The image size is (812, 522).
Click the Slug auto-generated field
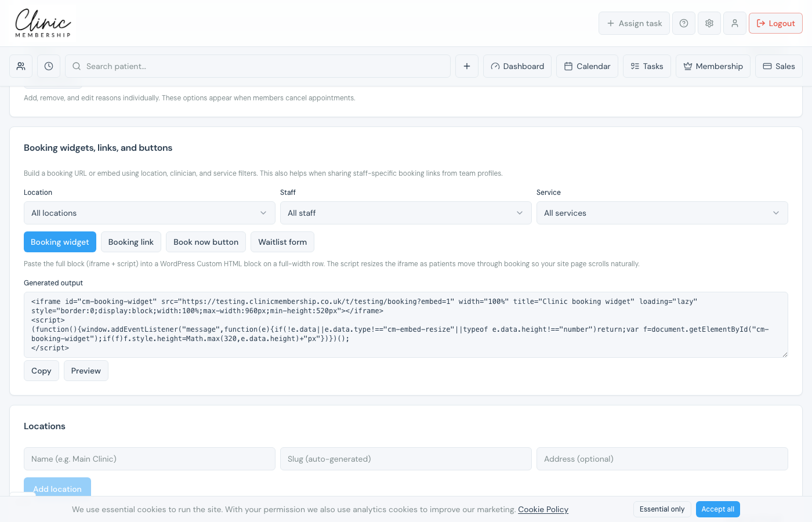pyautogui.click(x=406, y=459)
